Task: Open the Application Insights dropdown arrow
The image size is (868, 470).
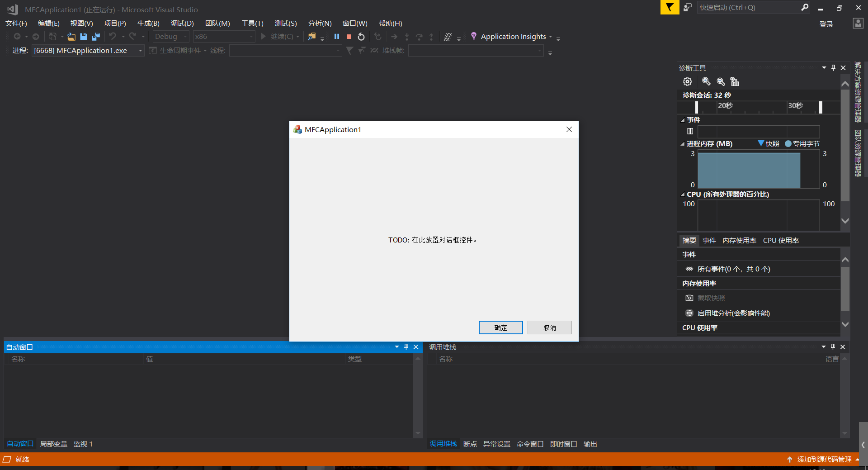Action: point(551,37)
